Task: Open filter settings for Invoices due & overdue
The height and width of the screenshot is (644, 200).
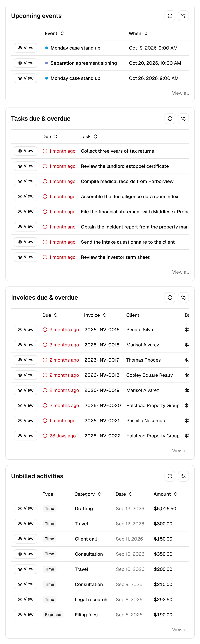Action: point(183,298)
